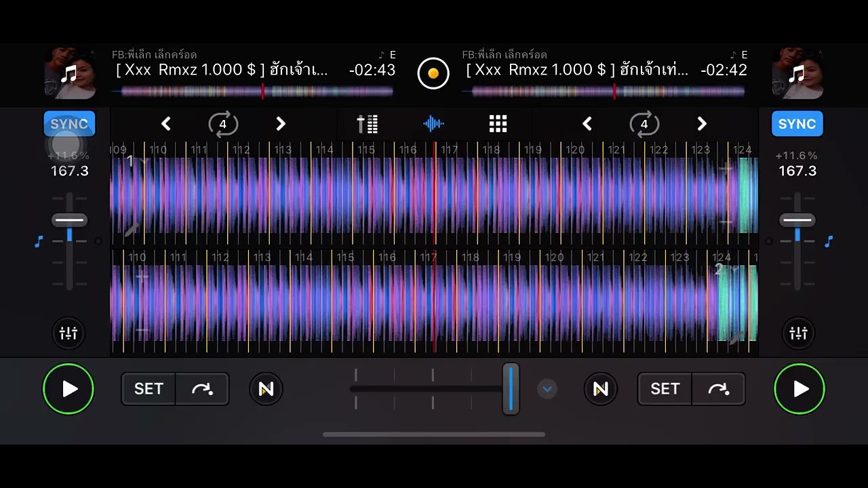
Task: Halve loop length on the left deck
Action: click(166, 124)
